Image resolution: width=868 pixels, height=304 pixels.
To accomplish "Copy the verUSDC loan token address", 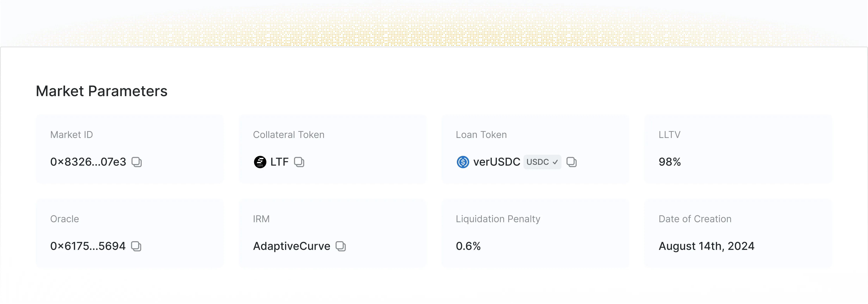I will [572, 162].
